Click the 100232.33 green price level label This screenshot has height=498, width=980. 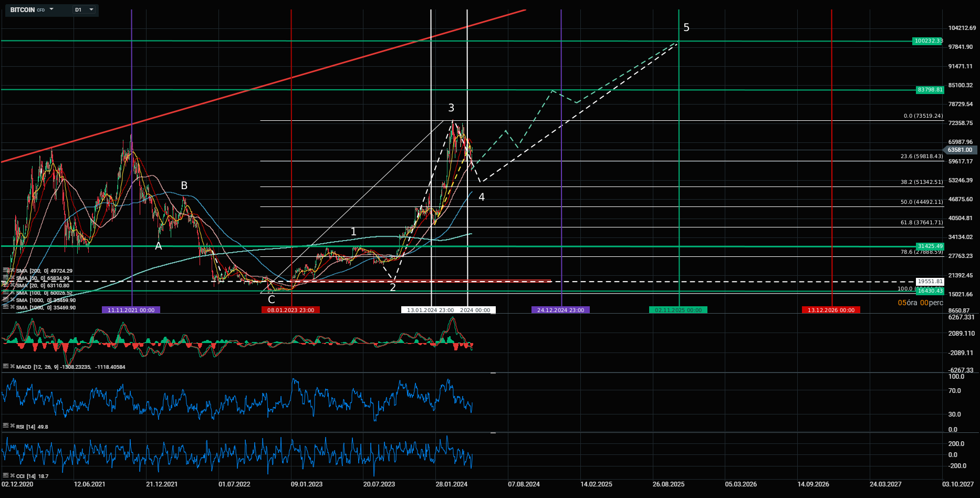tap(928, 41)
